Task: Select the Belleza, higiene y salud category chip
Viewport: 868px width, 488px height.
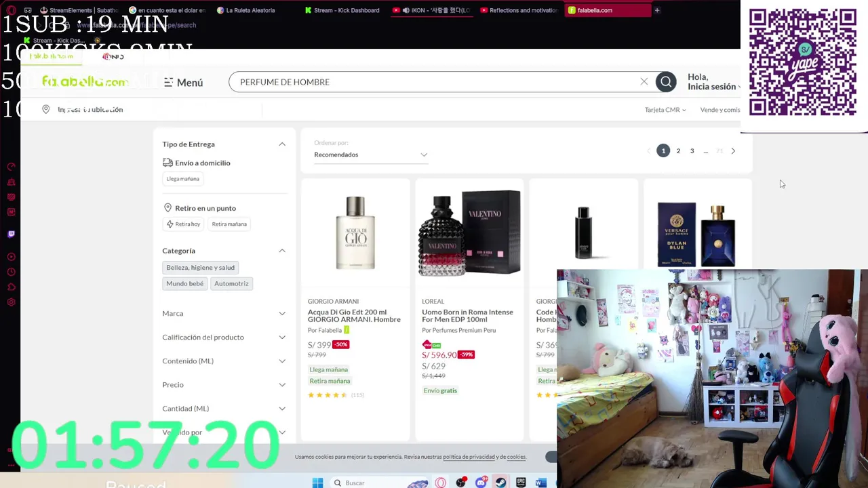Action: point(200,268)
